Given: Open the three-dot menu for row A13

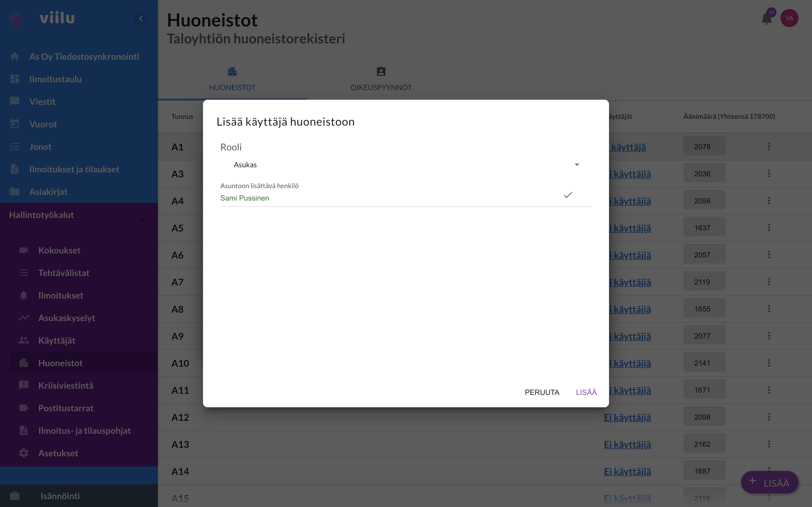Looking at the screenshot, I should click(769, 444).
